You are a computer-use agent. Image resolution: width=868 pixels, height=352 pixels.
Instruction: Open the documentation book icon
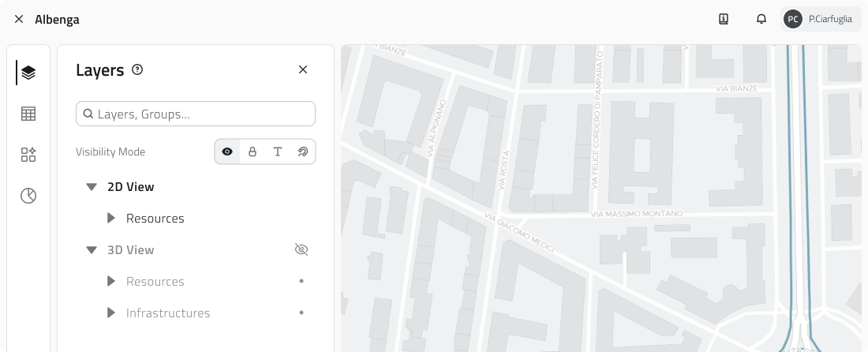(x=723, y=19)
